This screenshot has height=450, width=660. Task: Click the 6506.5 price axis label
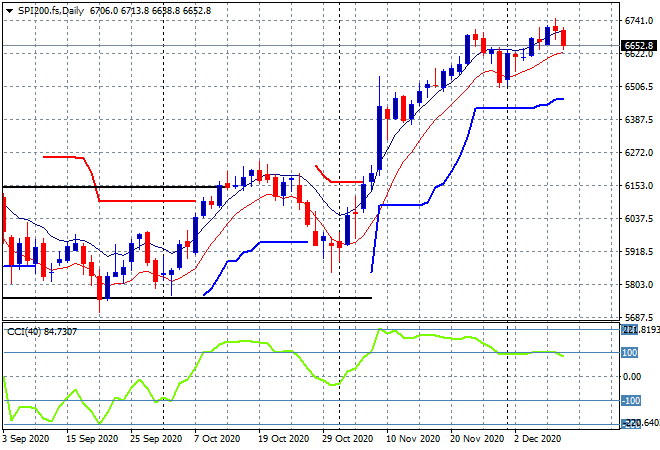click(x=639, y=87)
